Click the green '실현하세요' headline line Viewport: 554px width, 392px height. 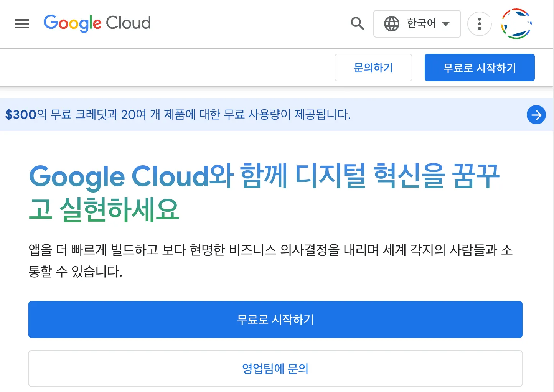coord(119,210)
